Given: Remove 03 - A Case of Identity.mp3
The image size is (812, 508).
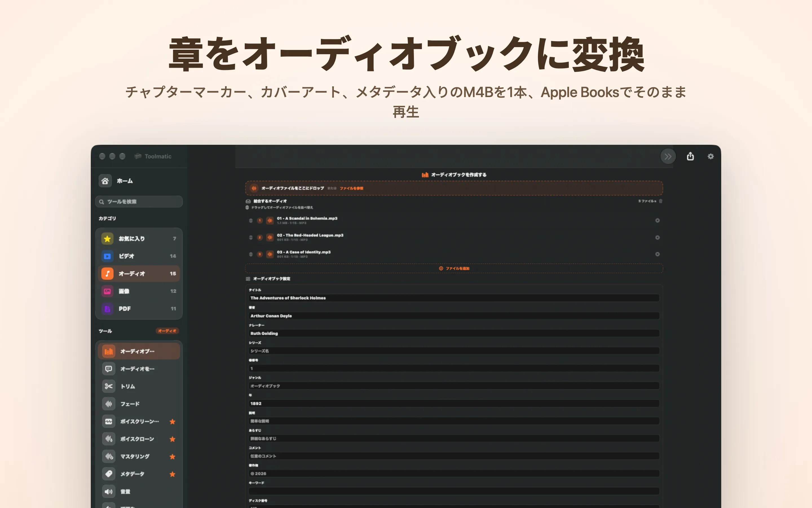Looking at the screenshot, I should pos(657,254).
